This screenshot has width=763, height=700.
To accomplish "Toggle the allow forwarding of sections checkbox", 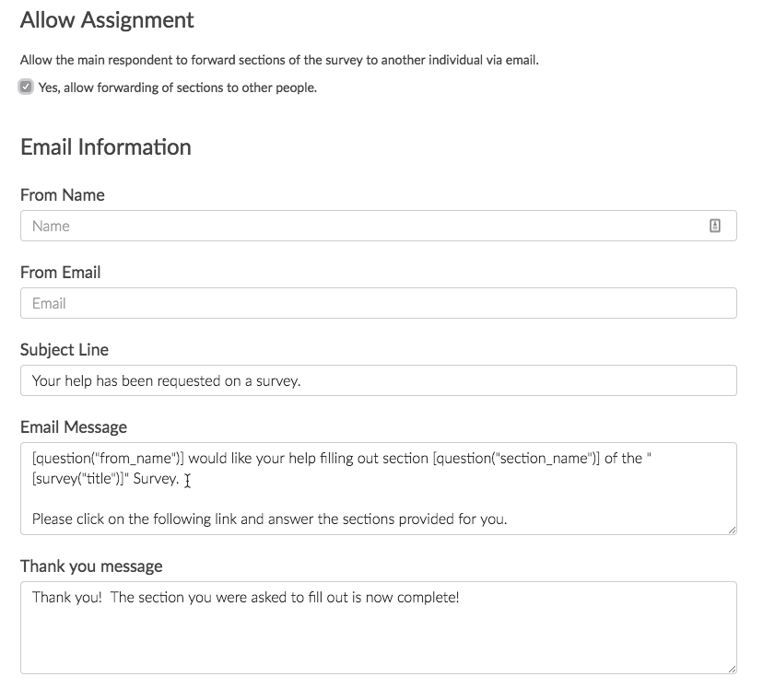I will click(26, 87).
